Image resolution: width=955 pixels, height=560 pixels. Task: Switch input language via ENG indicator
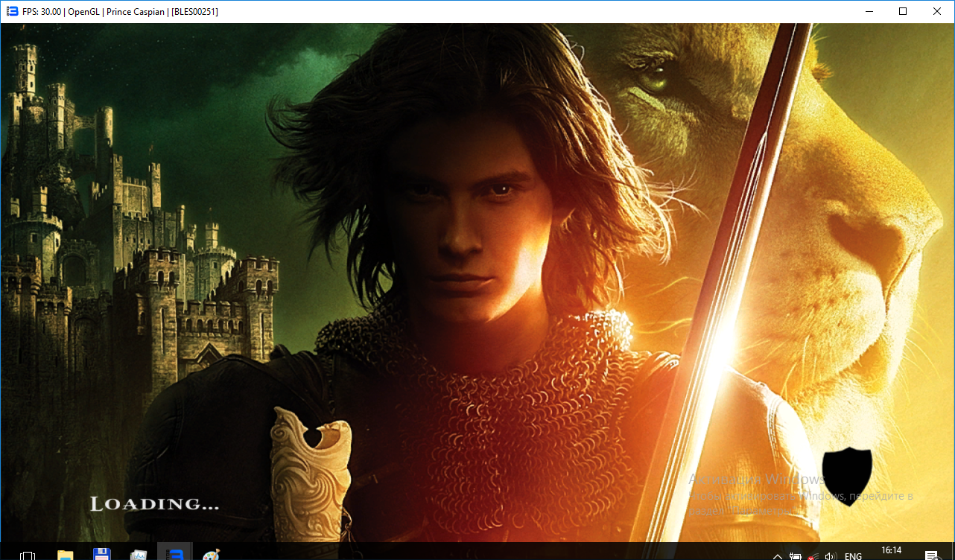[x=854, y=556]
